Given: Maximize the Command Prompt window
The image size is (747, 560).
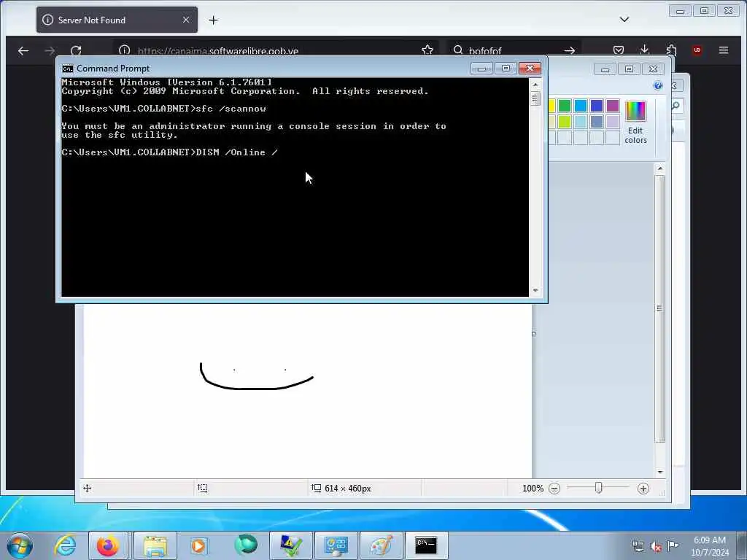Looking at the screenshot, I should coord(506,69).
